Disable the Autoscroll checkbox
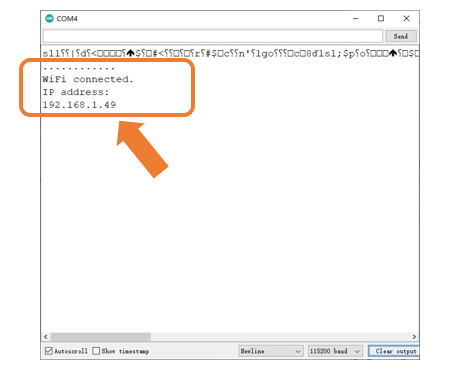Screen dimensions: 457x372 click(x=49, y=351)
